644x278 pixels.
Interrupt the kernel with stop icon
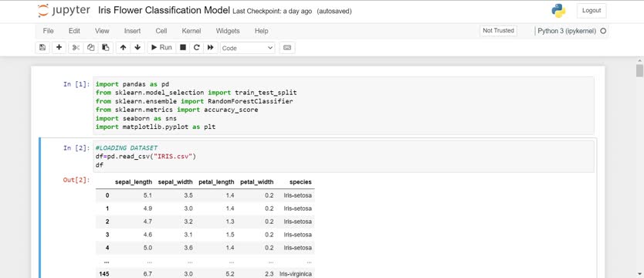[x=183, y=48]
